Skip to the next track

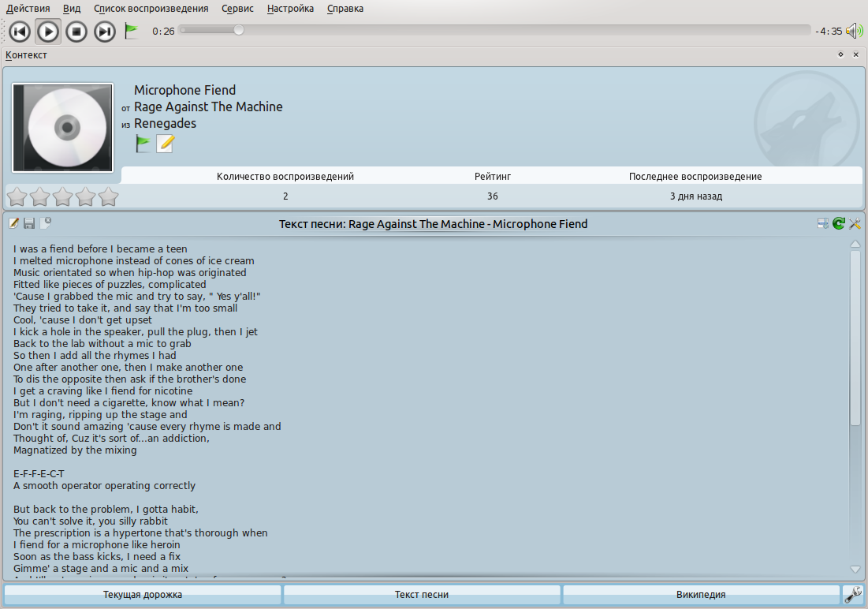click(105, 31)
